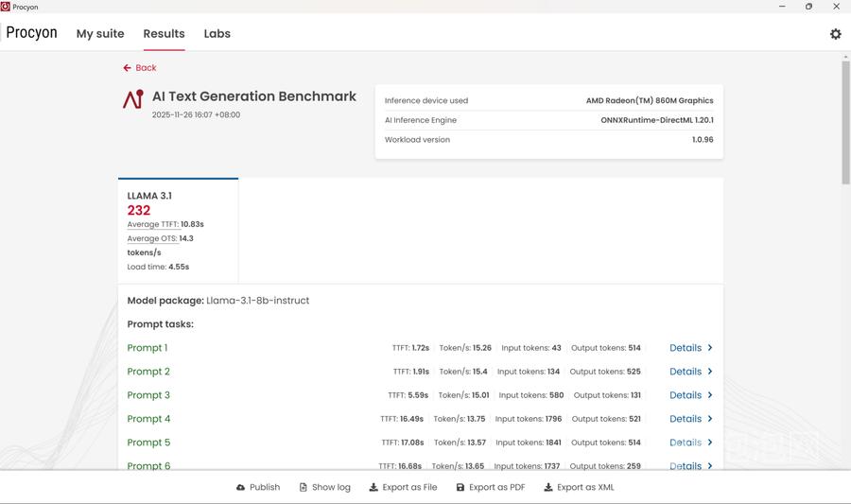This screenshot has height=504, width=851.
Task: Click the vertical scrollbar thumb
Action: 845,123
